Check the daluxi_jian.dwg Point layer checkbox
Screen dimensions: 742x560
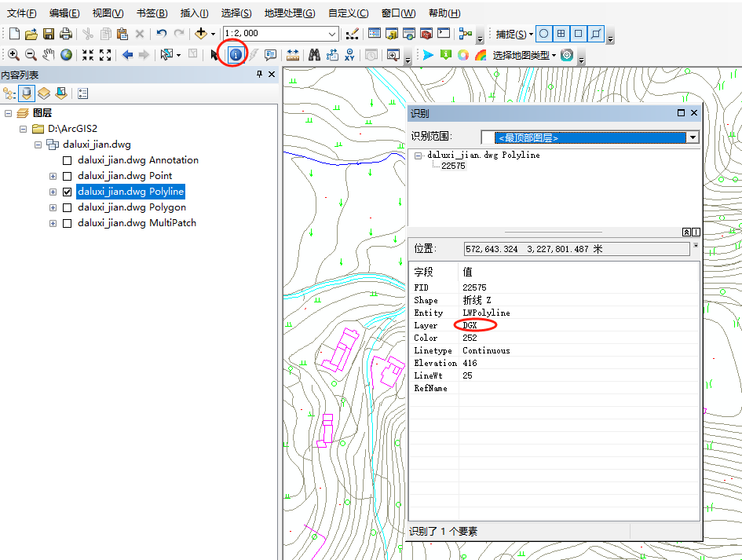click(x=67, y=175)
